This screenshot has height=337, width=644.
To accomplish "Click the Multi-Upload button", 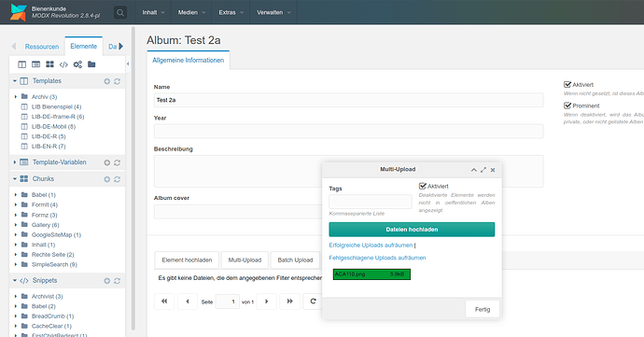I will [x=245, y=260].
